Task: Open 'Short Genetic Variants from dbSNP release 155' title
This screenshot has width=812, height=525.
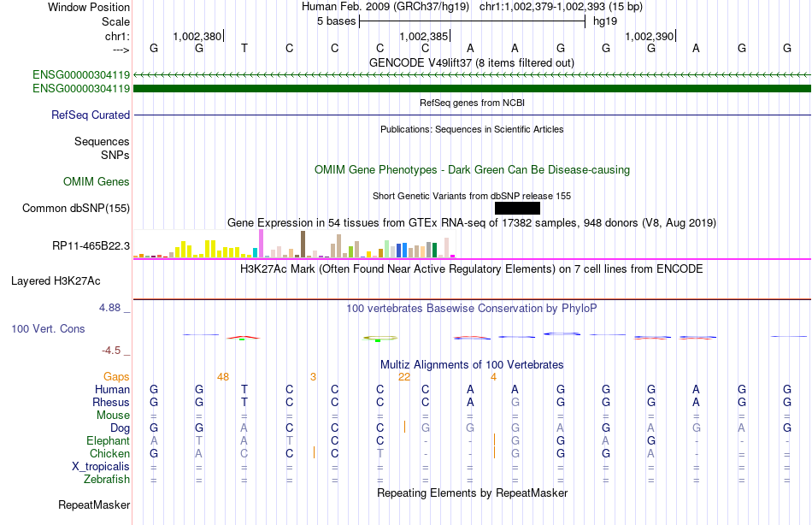Action: point(472,196)
